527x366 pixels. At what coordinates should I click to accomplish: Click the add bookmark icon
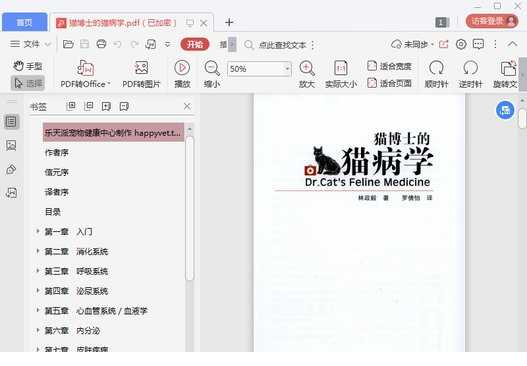pos(106,106)
